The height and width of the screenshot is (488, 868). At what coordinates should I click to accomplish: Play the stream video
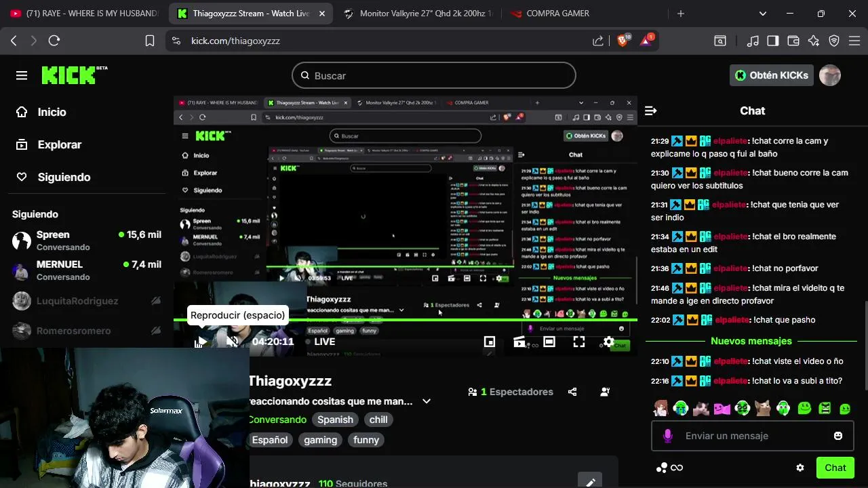pos(201,342)
